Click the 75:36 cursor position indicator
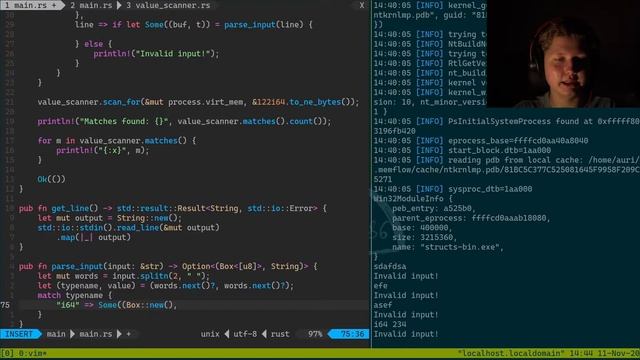Viewport: 640px width, 360px height. coord(352,334)
